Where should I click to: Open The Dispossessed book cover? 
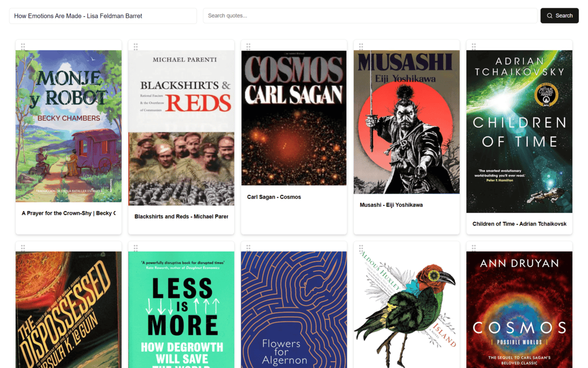69,310
